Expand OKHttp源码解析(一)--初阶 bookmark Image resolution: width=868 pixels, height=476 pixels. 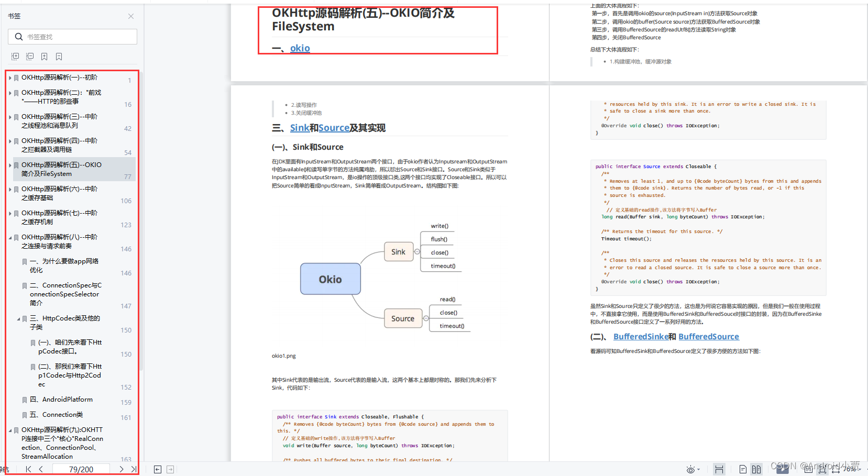[10, 78]
